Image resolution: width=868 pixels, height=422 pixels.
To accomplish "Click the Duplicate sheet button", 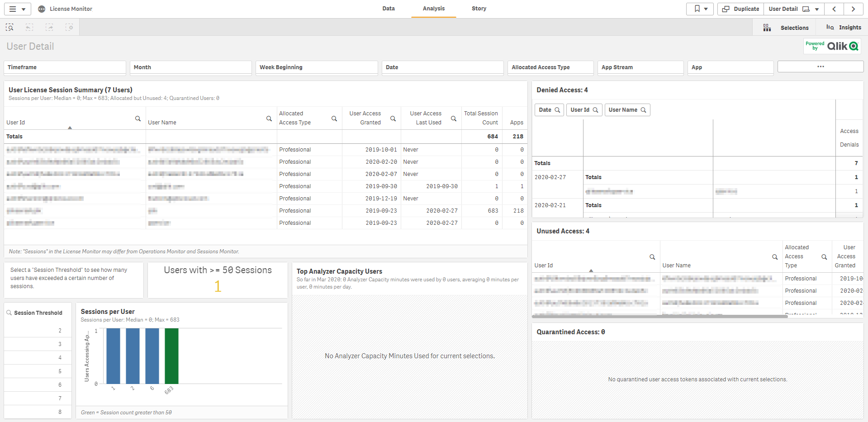I will point(740,9).
